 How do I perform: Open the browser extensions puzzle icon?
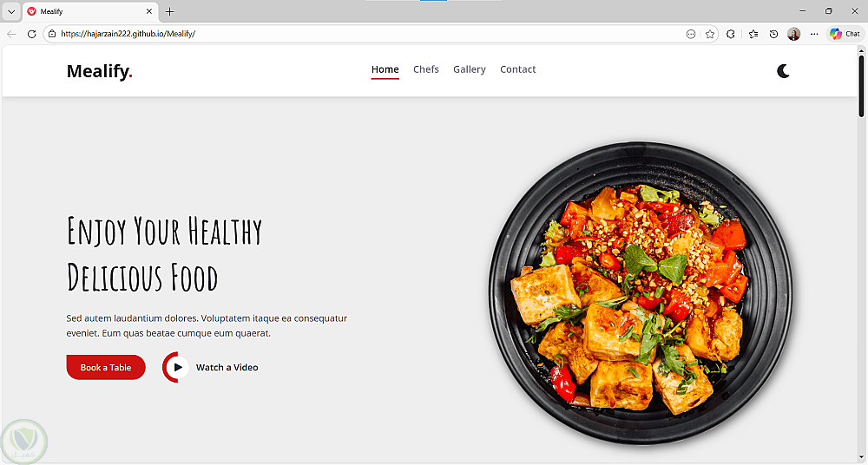pyautogui.click(x=731, y=34)
